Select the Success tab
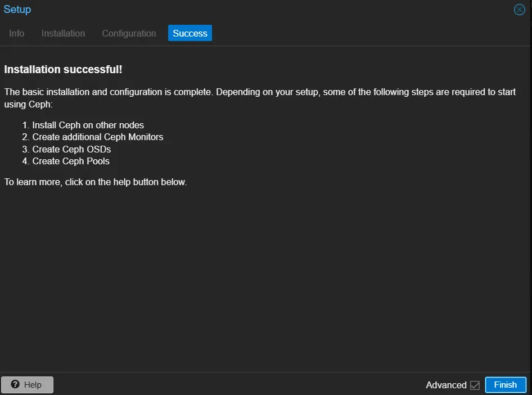Screen dimensions: 532x395 [x=190, y=33]
